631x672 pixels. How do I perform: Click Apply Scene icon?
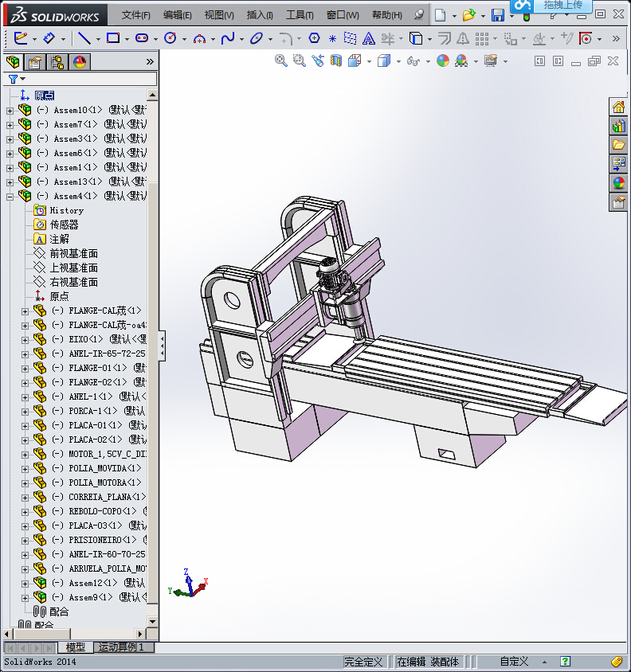461,61
